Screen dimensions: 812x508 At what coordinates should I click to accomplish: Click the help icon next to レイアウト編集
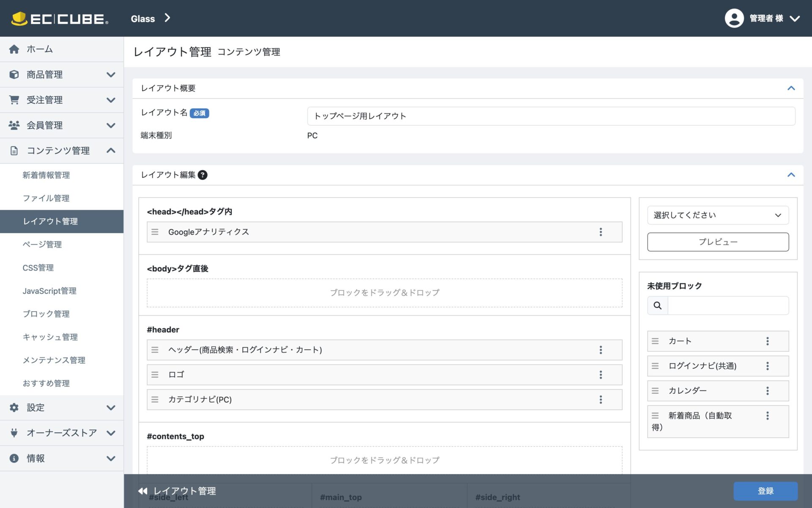(x=203, y=175)
